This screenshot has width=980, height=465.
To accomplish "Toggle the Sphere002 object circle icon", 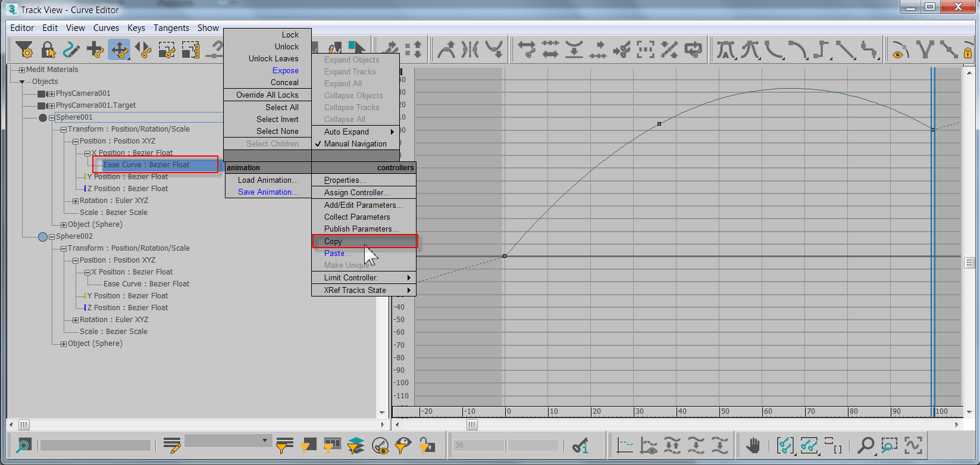I will pos(43,236).
